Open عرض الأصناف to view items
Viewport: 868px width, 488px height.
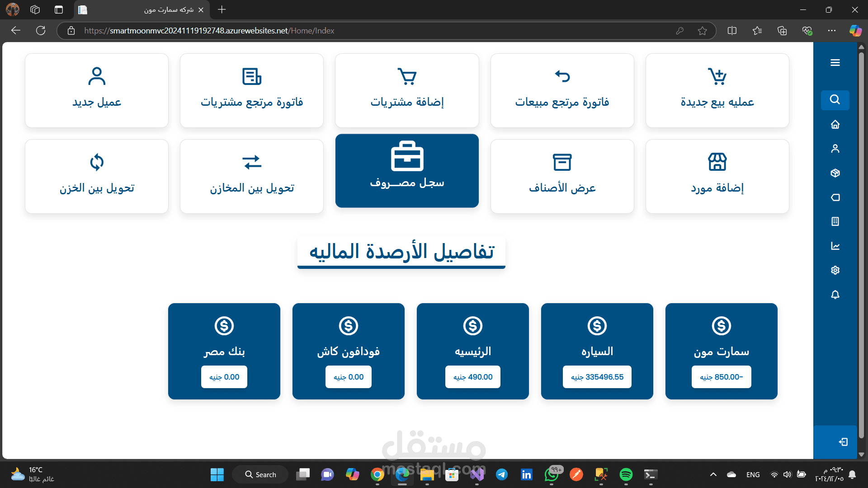pos(562,176)
